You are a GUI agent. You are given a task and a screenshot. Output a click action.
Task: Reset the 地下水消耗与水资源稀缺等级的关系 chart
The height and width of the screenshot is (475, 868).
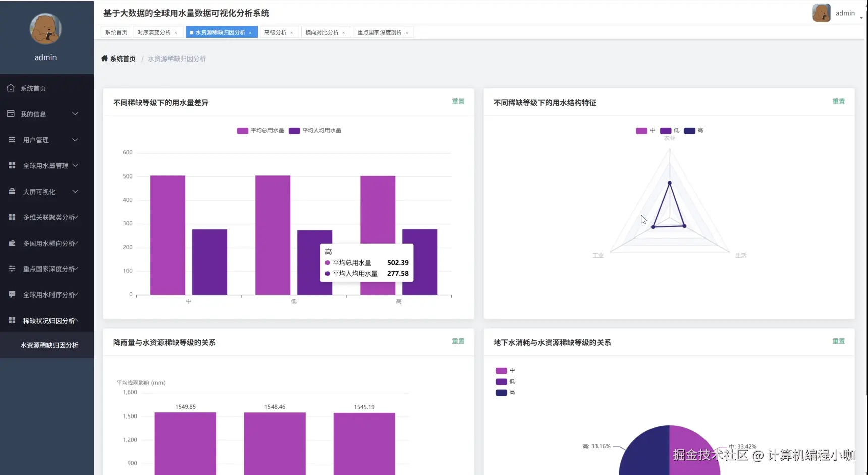click(x=839, y=341)
